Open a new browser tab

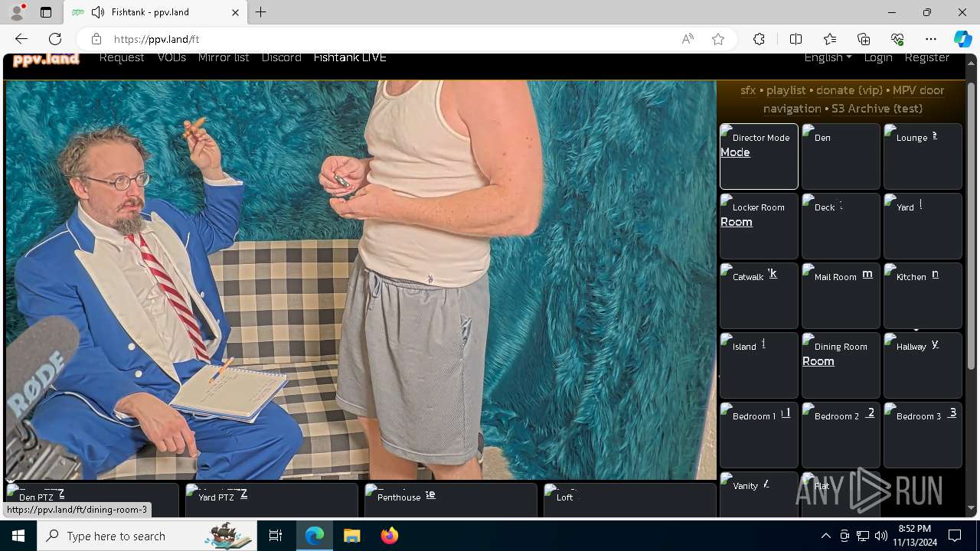coord(261,12)
